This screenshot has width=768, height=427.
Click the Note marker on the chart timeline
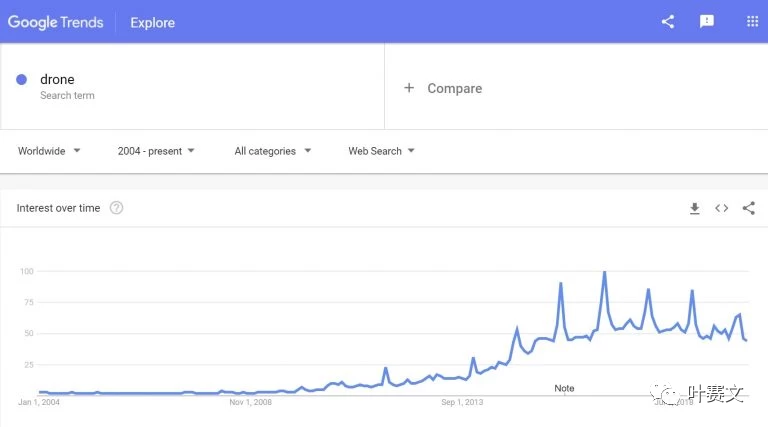tap(564, 388)
